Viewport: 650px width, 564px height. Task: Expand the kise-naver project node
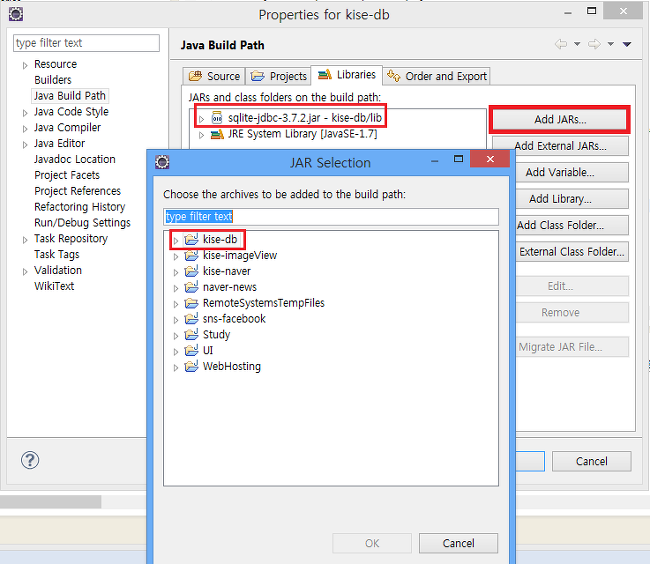(176, 272)
